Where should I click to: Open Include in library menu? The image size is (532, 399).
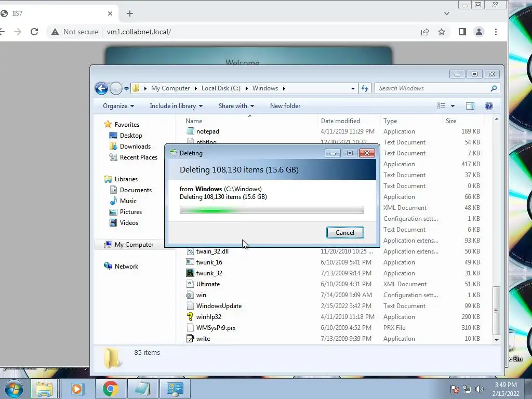click(176, 106)
